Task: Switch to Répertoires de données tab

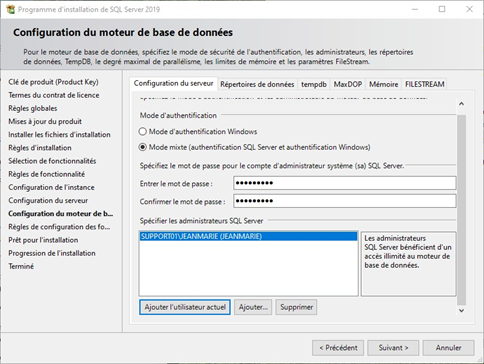Action: (x=257, y=84)
